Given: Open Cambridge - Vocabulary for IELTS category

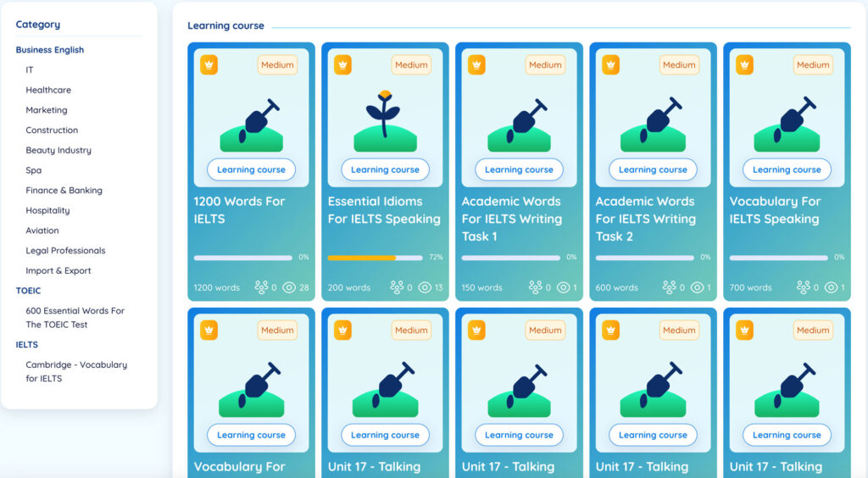Looking at the screenshot, I should click(76, 372).
